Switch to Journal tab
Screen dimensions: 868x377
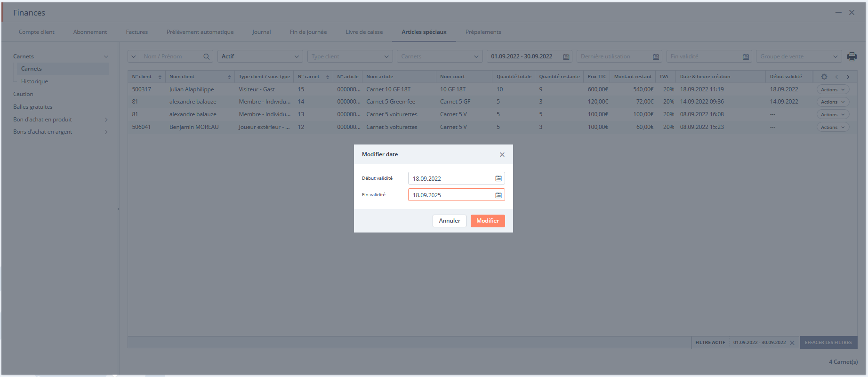pyautogui.click(x=262, y=32)
